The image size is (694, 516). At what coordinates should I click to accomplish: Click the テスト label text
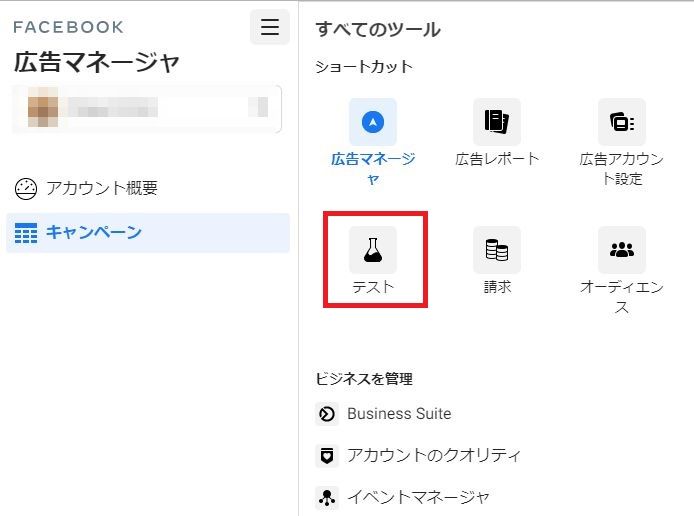tap(373, 287)
